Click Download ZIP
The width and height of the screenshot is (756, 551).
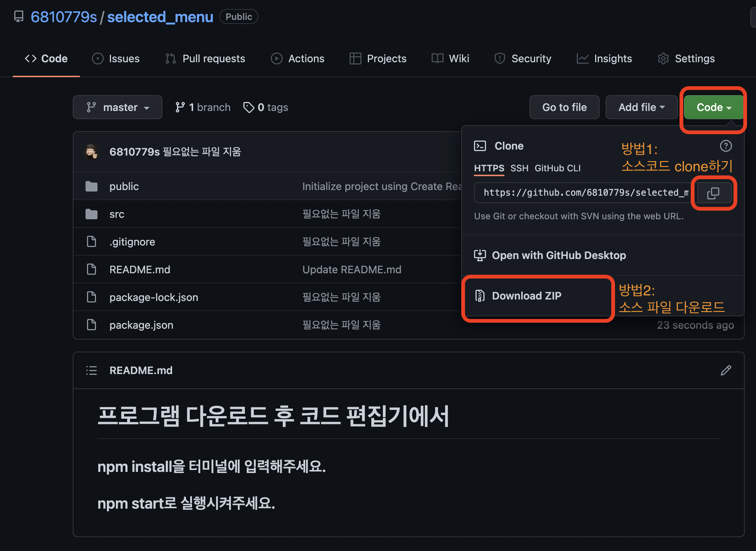click(526, 296)
